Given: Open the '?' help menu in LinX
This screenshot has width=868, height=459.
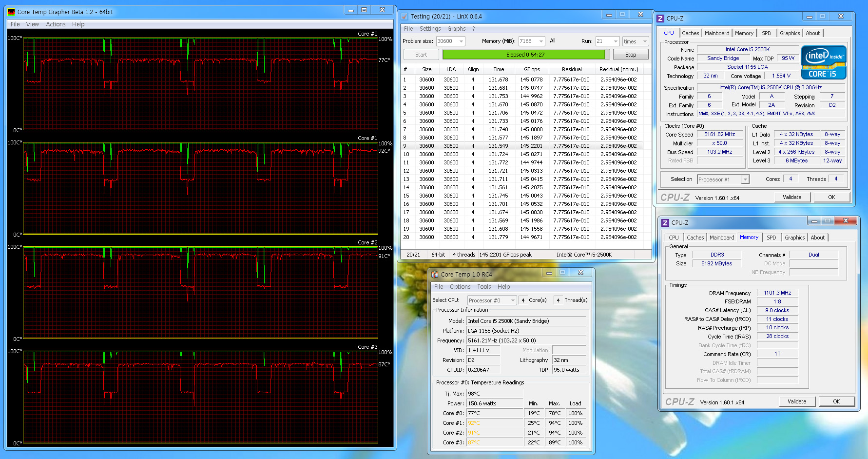Looking at the screenshot, I should tap(473, 29).
